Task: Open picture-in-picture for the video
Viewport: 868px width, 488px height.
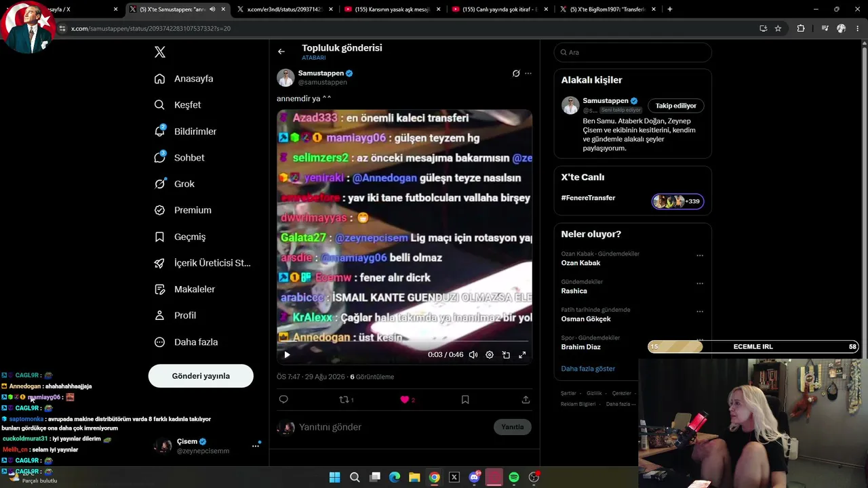Action: point(506,354)
